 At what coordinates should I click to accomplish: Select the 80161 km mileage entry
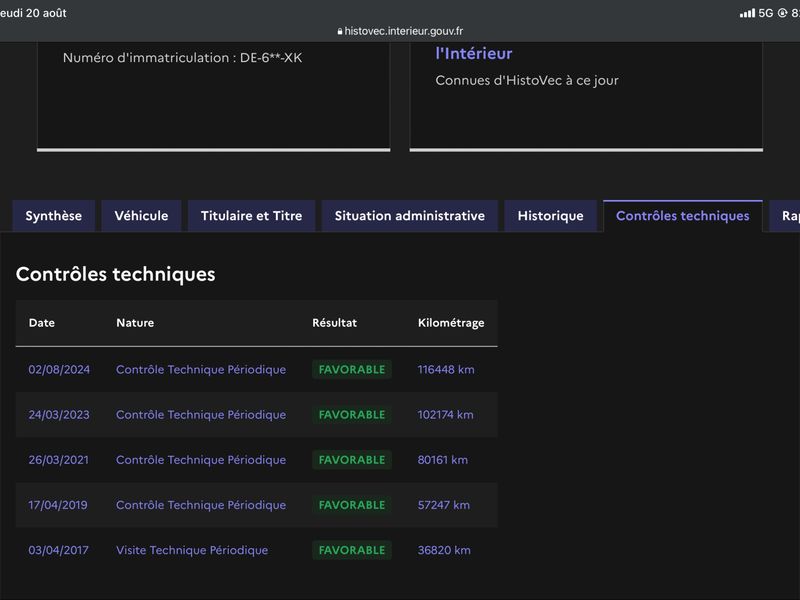[442, 460]
